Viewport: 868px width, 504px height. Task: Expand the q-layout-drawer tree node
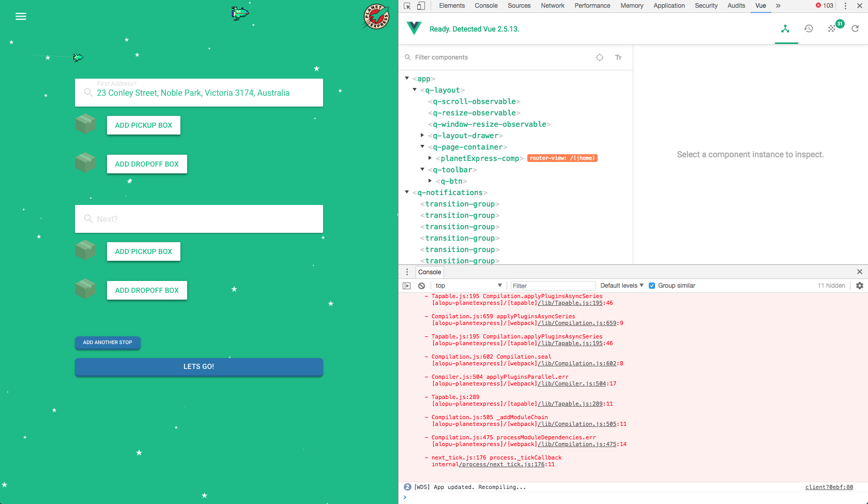(422, 135)
